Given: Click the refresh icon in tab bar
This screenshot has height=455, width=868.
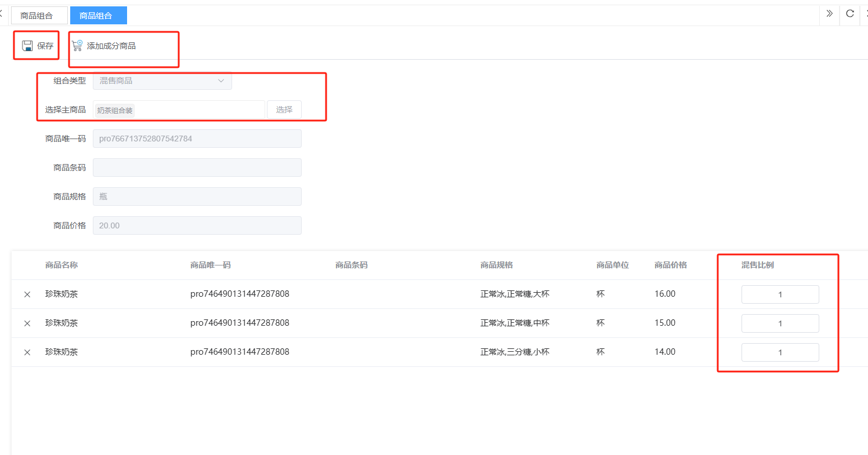Looking at the screenshot, I should pyautogui.click(x=849, y=14).
